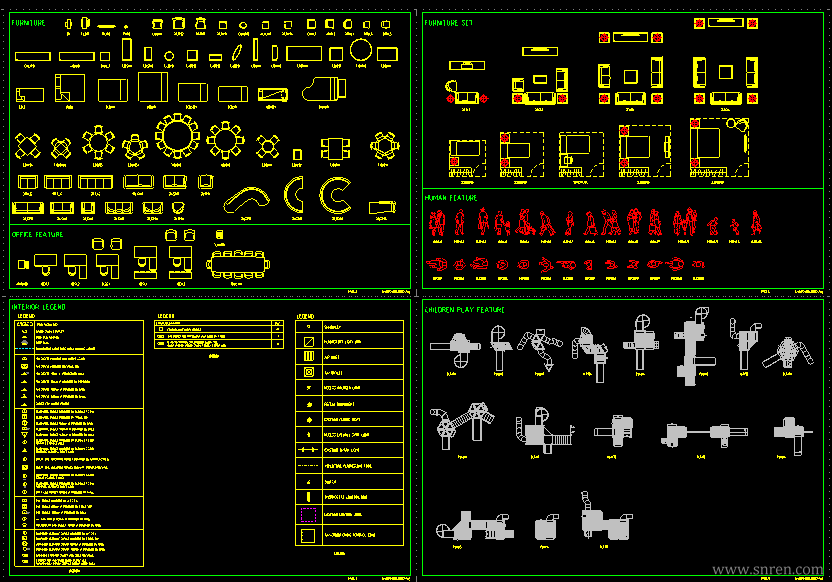
Task: Select the INTERIOR LEGEND heading text
Action: [38, 307]
